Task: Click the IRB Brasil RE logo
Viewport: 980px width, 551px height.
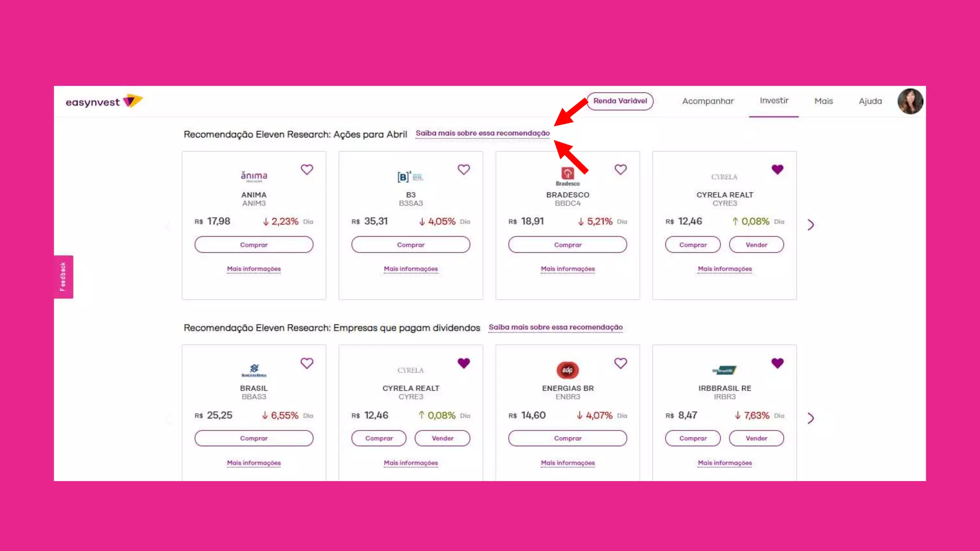Action: pyautogui.click(x=724, y=370)
